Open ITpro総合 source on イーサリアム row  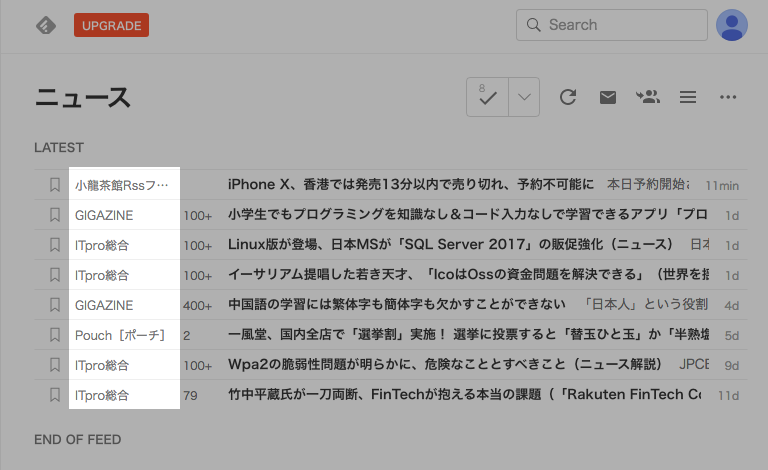[x=102, y=276]
